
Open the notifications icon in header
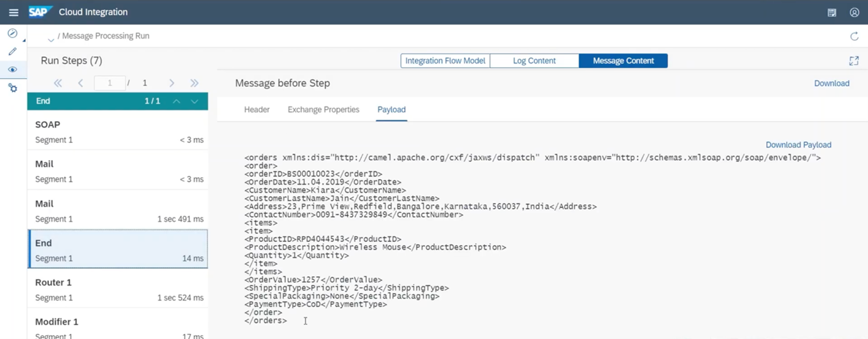[831, 13]
